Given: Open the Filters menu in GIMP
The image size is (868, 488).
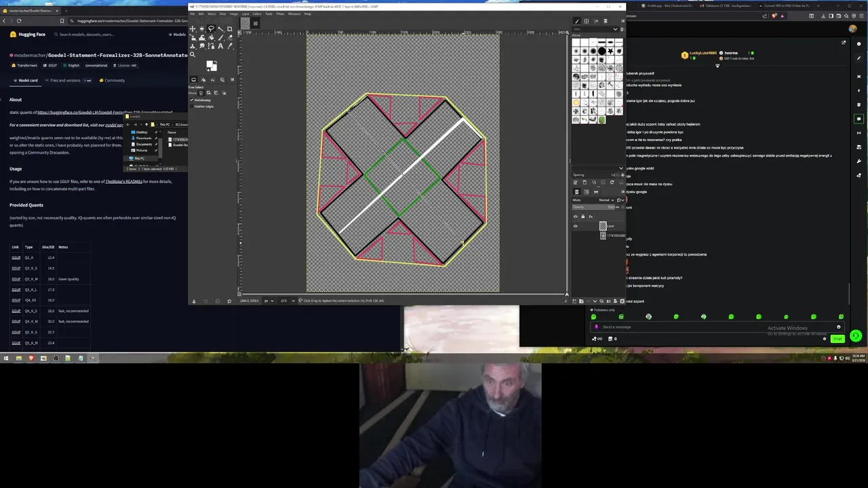Looking at the screenshot, I should click(280, 14).
